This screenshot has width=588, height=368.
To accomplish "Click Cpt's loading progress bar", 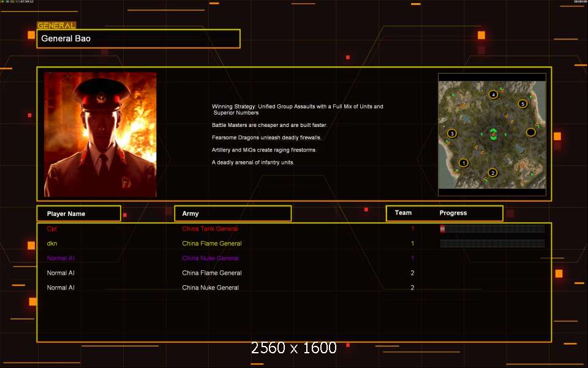I will pos(492,229).
